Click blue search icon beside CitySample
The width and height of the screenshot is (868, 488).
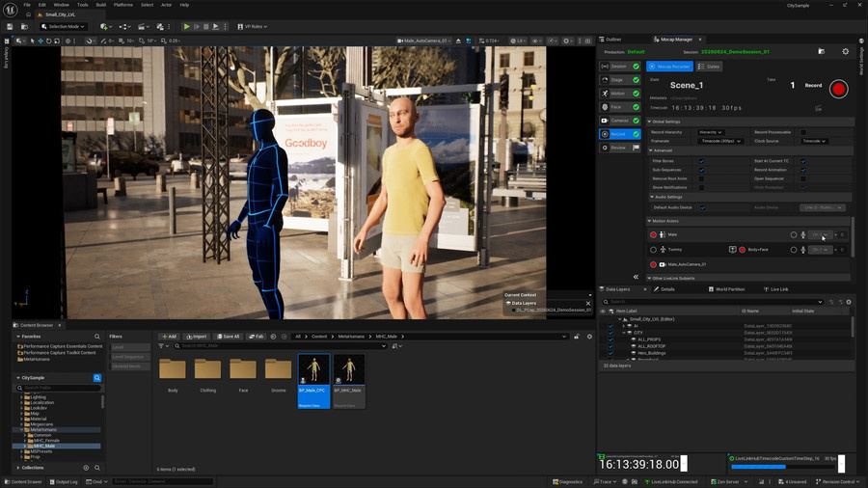96,378
